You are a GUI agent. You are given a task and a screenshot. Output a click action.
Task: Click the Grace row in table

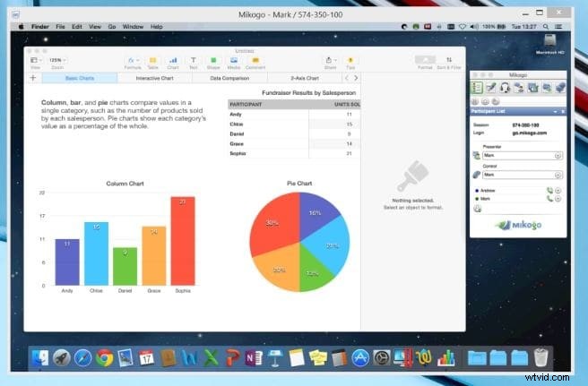[294, 143]
